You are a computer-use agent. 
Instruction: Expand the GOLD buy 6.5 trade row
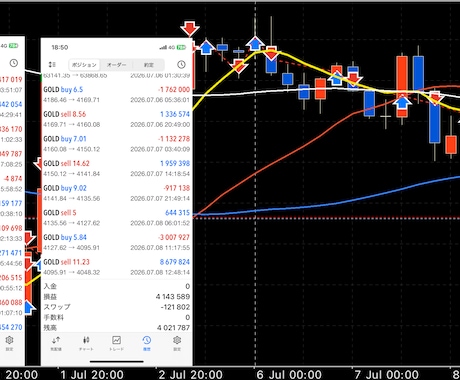(x=117, y=94)
